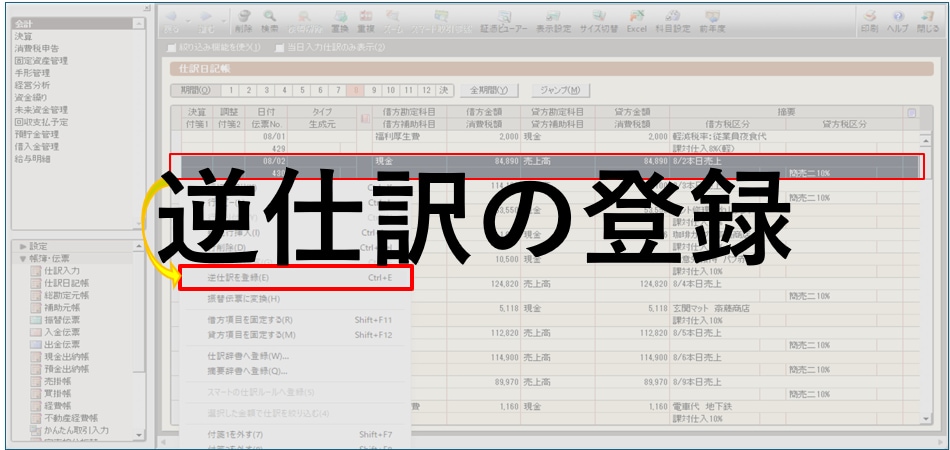The width and height of the screenshot is (950, 450).
Task: Click the サイズ切替 toolbar icon
Action: point(598,21)
